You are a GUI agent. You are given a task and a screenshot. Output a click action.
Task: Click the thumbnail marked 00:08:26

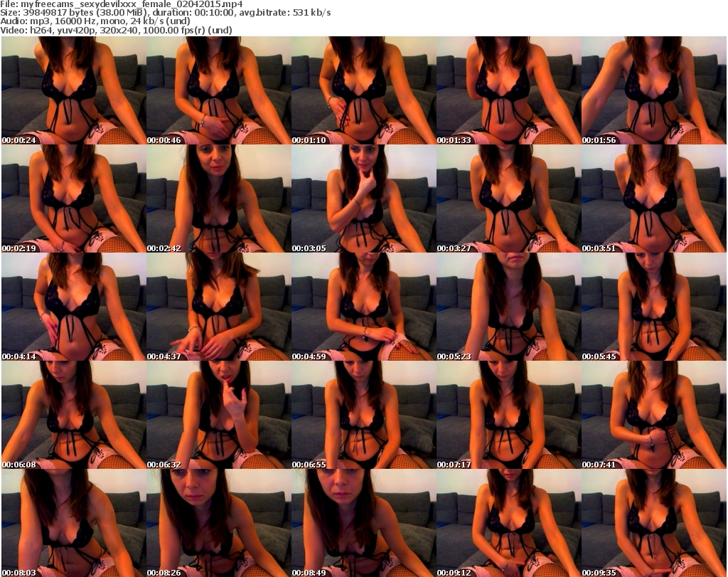[x=219, y=523]
